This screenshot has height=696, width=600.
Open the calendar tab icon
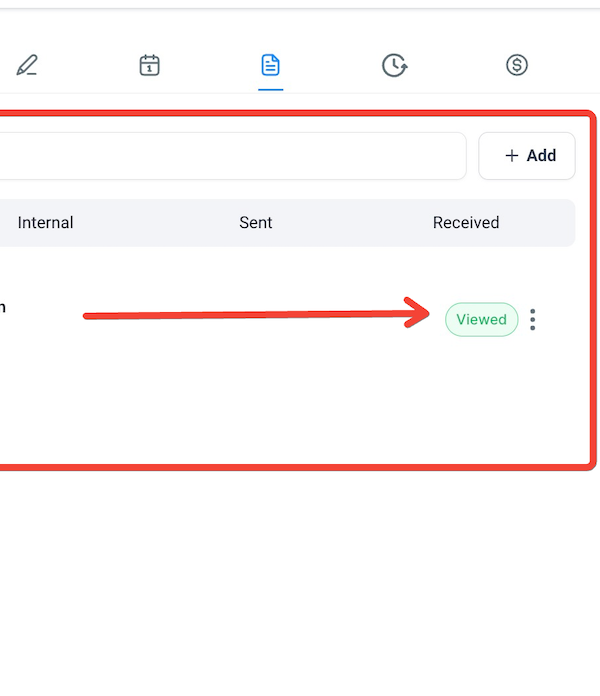[149, 66]
